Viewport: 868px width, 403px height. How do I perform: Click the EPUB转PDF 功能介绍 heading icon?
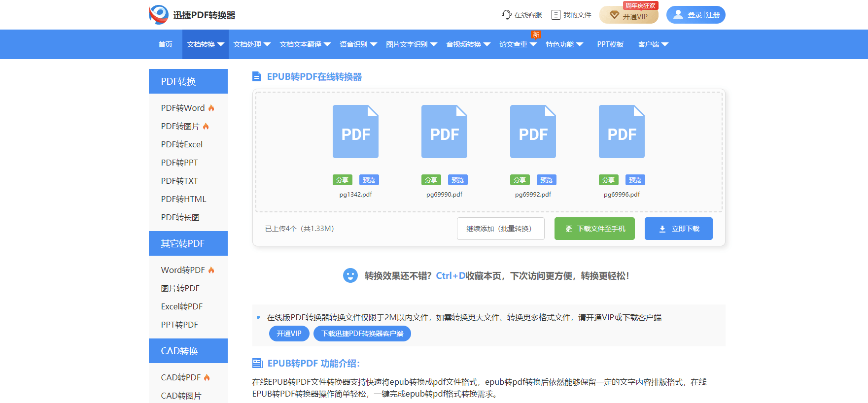257,363
